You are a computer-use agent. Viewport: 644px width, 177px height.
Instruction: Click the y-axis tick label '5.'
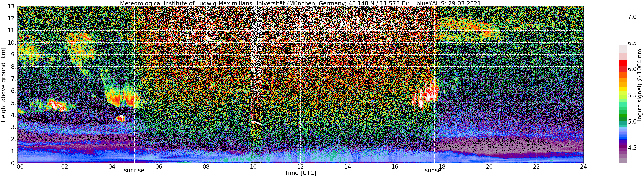click(14, 103)
